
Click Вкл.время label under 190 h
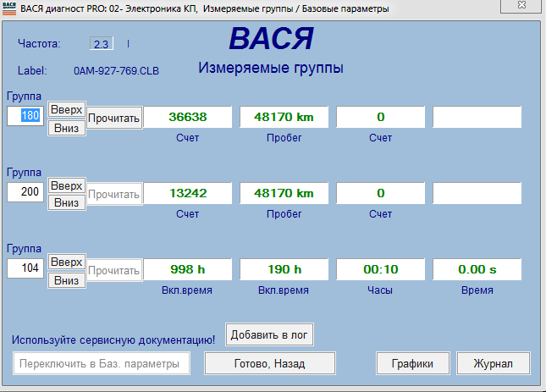[x=284, y=290]
